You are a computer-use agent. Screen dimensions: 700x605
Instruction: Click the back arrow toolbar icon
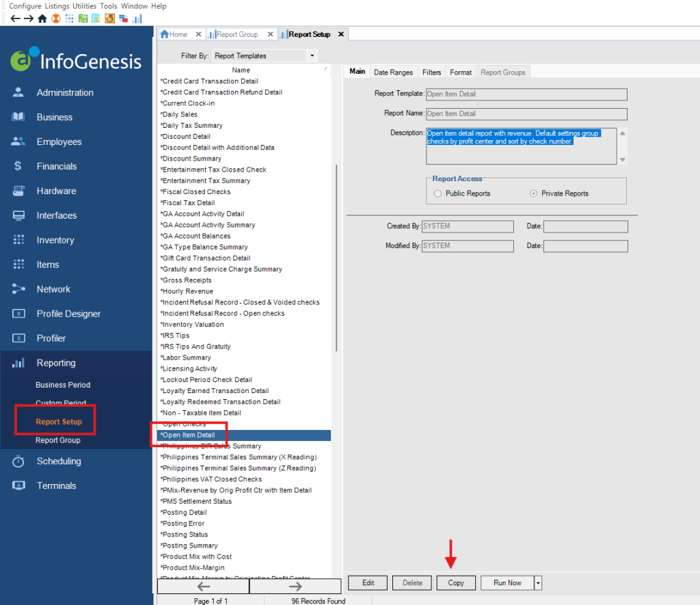[15, 18]
